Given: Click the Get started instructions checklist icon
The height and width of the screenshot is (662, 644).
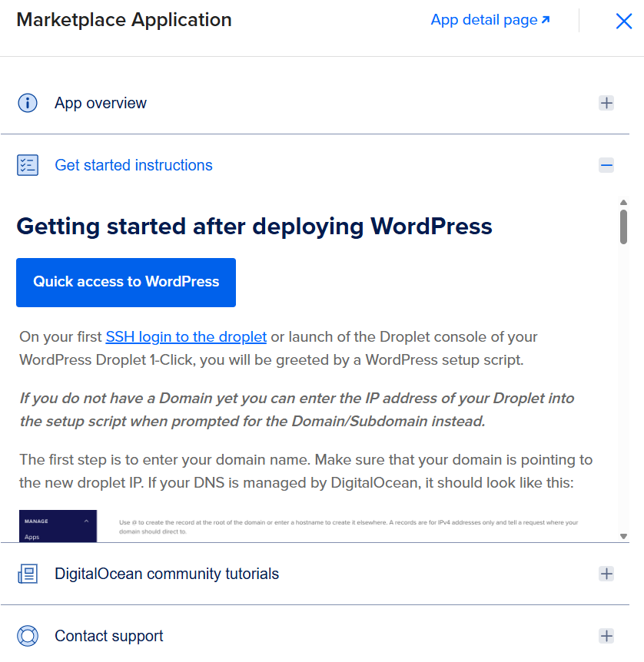Looking at the screenshot, I should coord(28,165).
